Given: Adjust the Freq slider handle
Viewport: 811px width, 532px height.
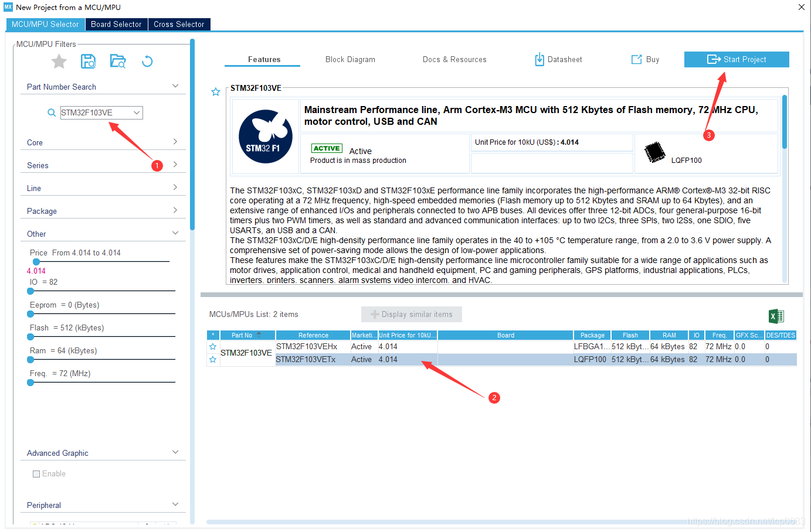Looking at the screenshot, I should tap(30, 383).
